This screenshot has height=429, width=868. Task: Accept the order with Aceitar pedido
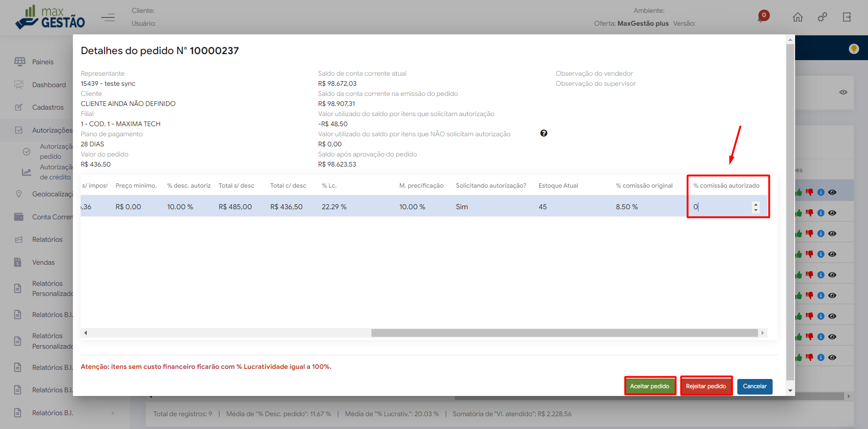(650, 386)
